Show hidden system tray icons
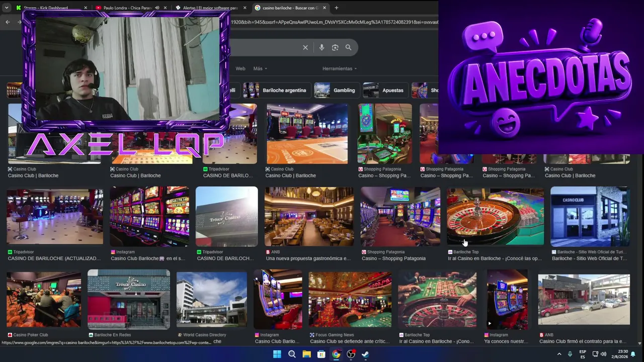Viewport: 644px width, 362px height. click(559, 354)
